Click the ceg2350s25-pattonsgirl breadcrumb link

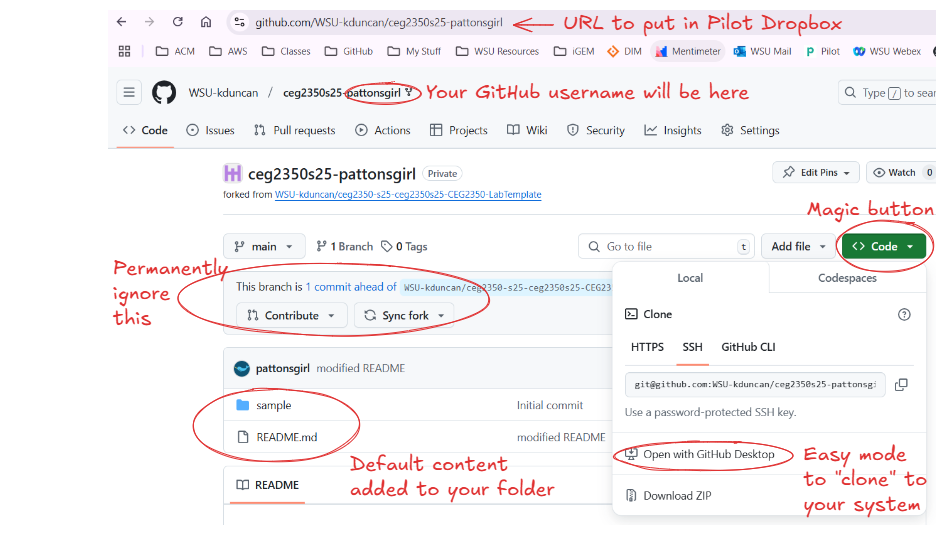[x=342, y=93]
